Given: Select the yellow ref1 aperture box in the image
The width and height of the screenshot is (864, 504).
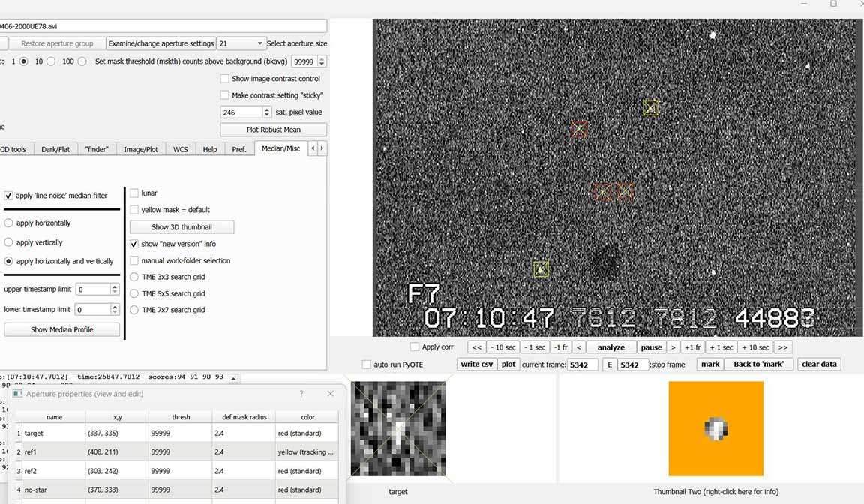Looking at the screenshot, I should tap(650, 108).
